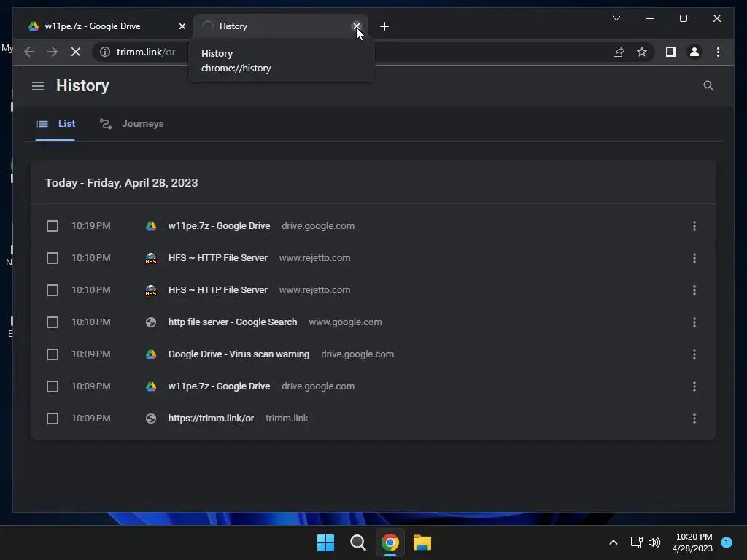
Task: Open actions menu for Virus scan warning entry
Action: click(x=694, y=354)
